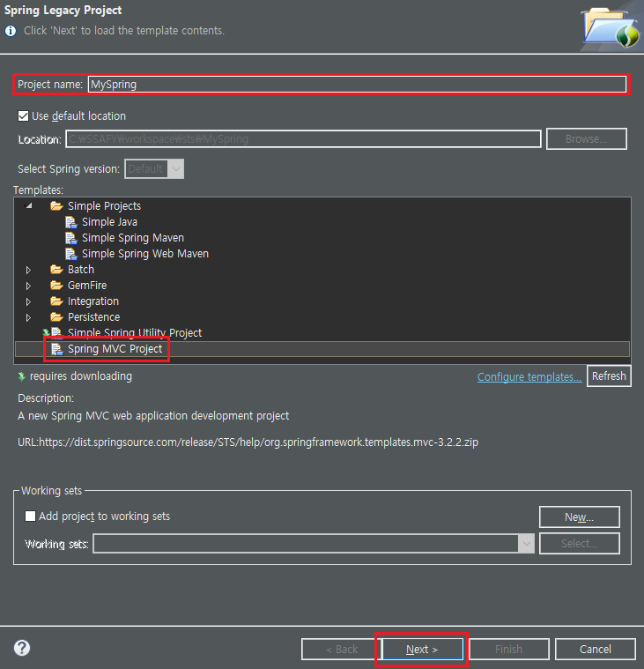Screen dimensions: 644x669
Task: Click the Refresh button
Action: tap(609, 375)
